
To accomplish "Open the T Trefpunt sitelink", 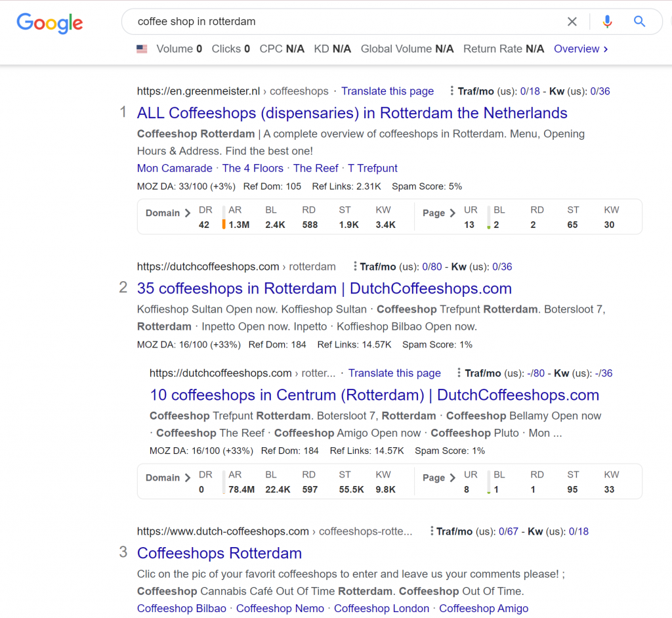I will 373,168.
